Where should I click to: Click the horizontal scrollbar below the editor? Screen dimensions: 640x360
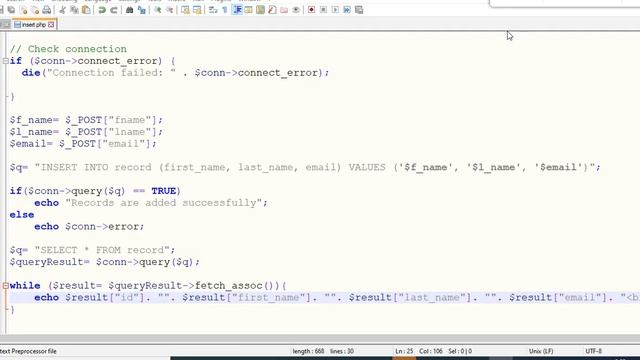click(320, 339)
